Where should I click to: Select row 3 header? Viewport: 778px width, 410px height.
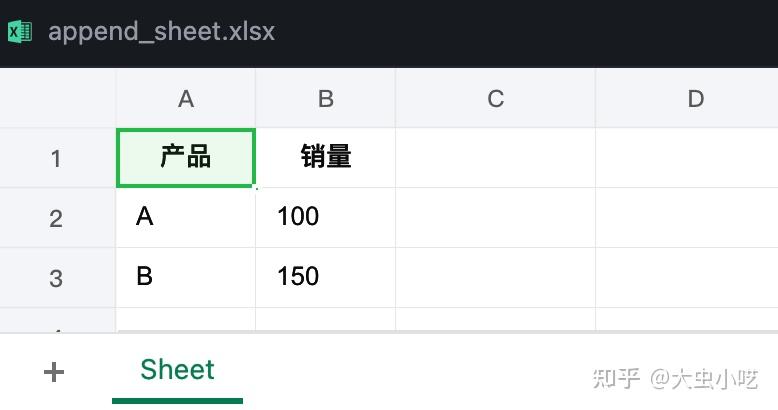[x=56, y=277]
